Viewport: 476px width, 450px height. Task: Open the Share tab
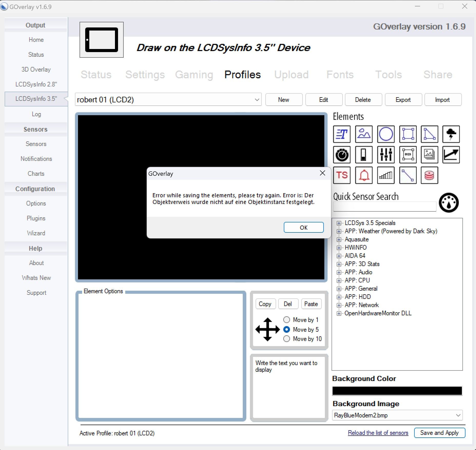(438, 75)
